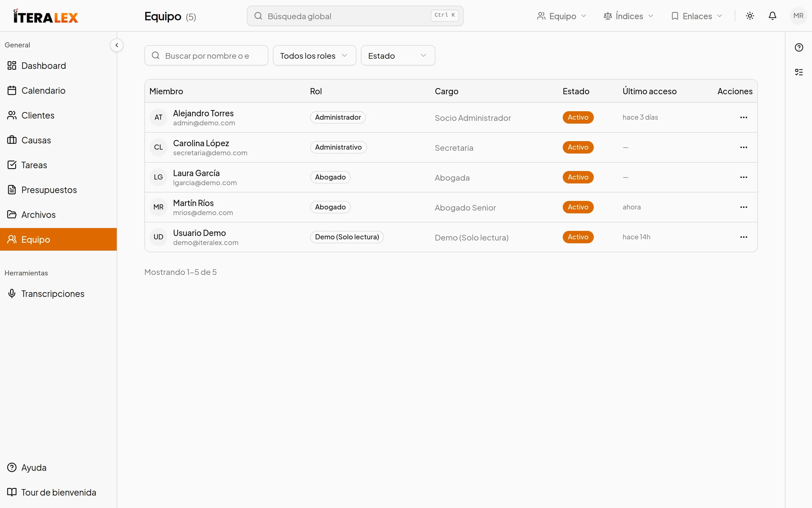Viewport: 812px width, 508px height.
Task: Open actions menu for Martín Ríos
Action: point(743,207)
